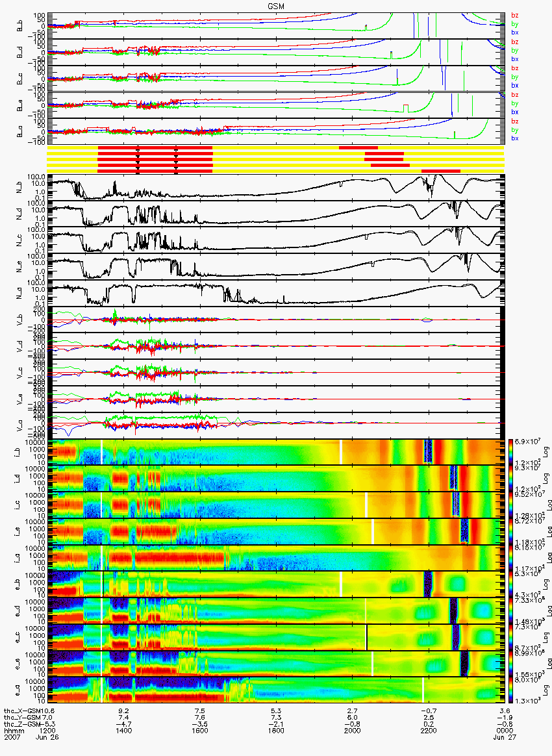Click the thc_Z-GSM row label

pyautogui.click(x=21, y=724)
